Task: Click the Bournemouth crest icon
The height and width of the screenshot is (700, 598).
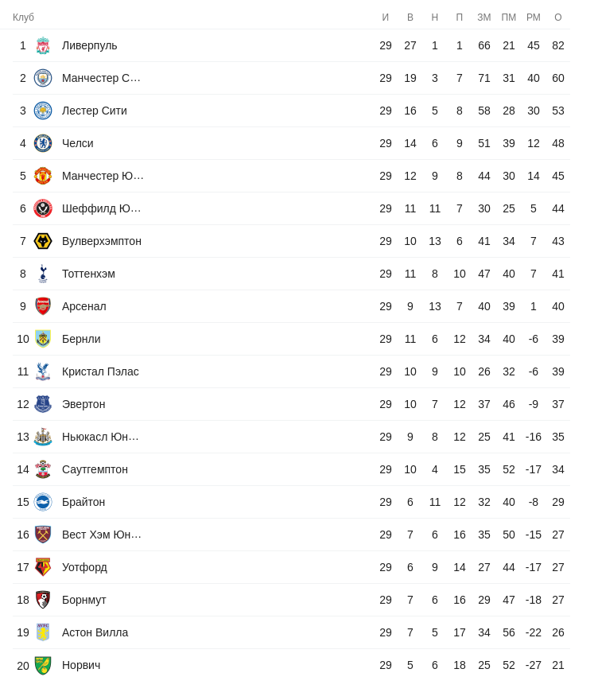Action: point(43,600)
